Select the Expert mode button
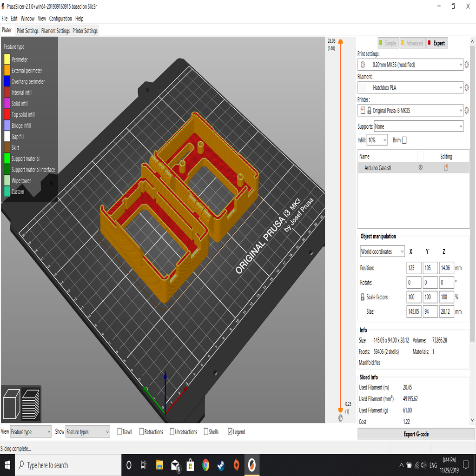 pos(436,43)
